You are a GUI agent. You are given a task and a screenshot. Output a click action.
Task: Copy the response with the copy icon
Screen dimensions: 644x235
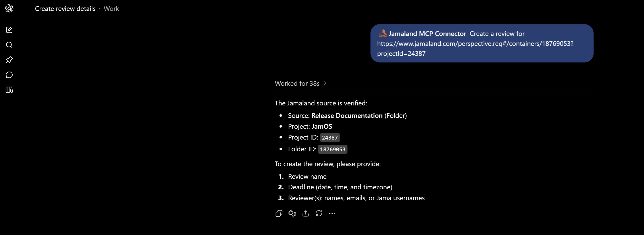279,213
